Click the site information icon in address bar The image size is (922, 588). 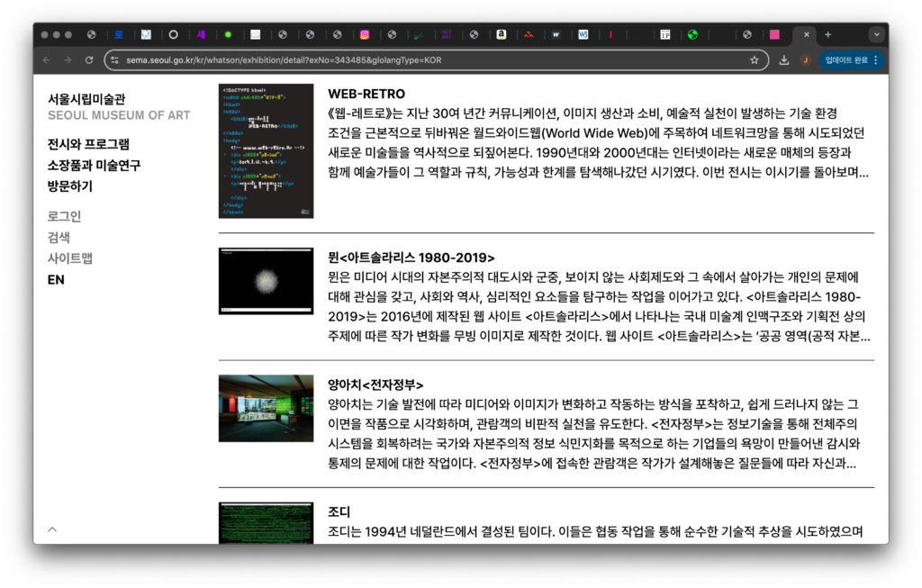click(114, 60)
